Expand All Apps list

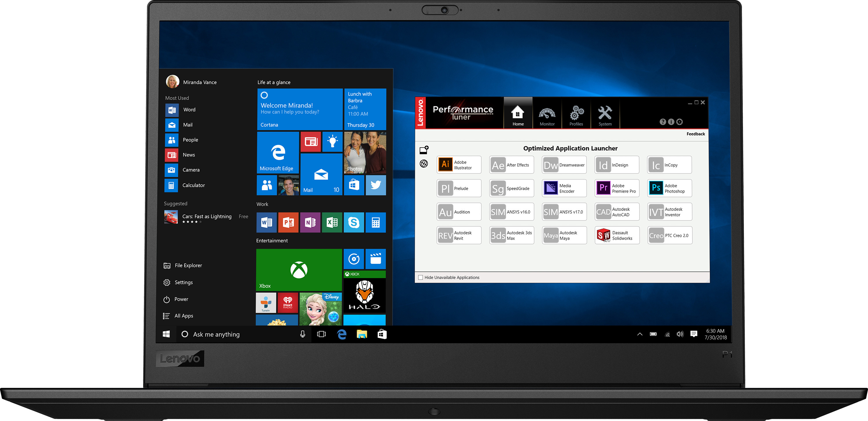(183, 315)
